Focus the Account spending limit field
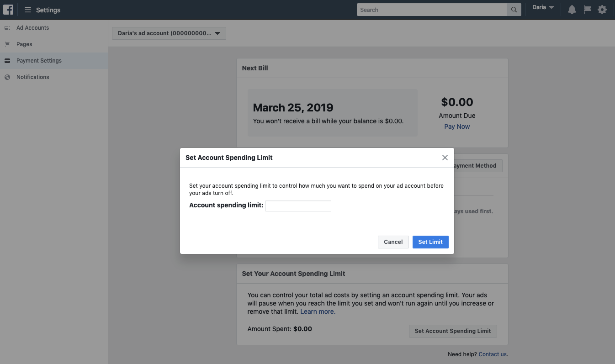Image resolution: width=615 pixels, height=364 pixels. click(298, 206)
